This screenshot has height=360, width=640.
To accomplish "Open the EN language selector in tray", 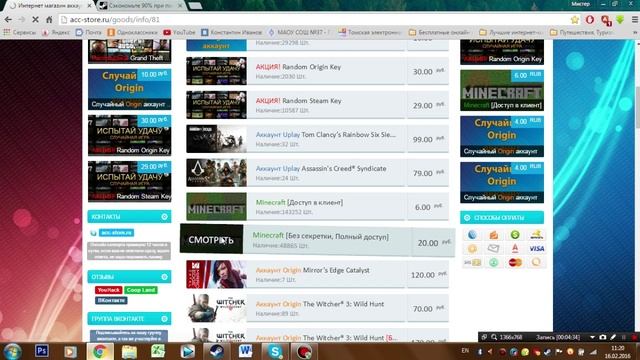I will [465, 350].
